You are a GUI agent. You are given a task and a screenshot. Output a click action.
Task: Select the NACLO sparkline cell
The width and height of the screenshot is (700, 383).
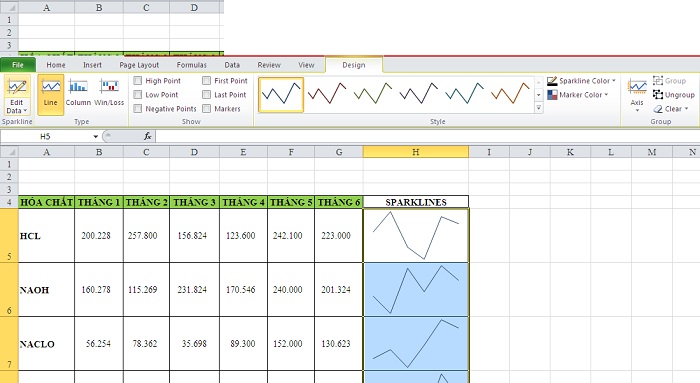[x=416, y=344]
